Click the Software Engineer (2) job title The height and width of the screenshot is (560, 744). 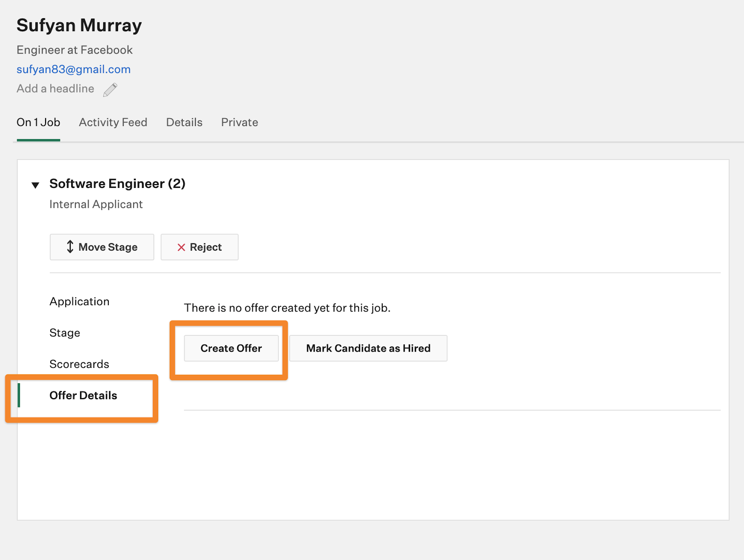(x=117, y=184)
